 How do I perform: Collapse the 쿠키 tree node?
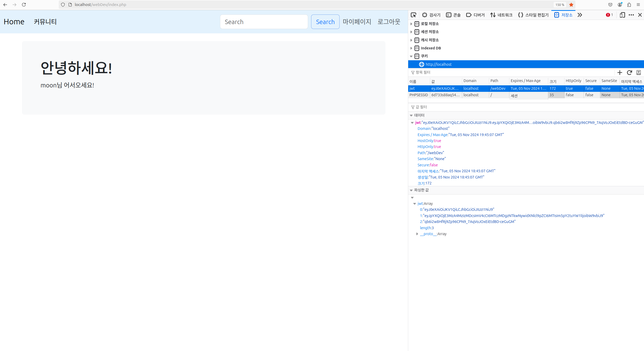[411, 56]
